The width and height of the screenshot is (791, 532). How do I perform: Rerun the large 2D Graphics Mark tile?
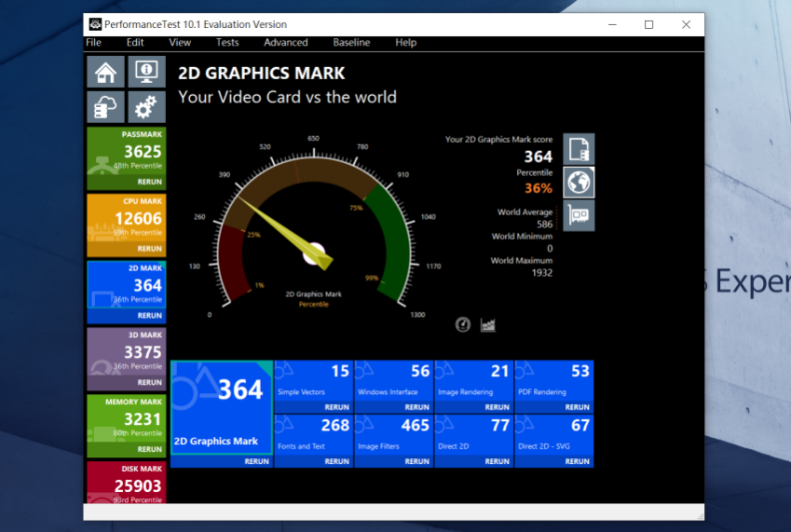click(x=257, y=461)
